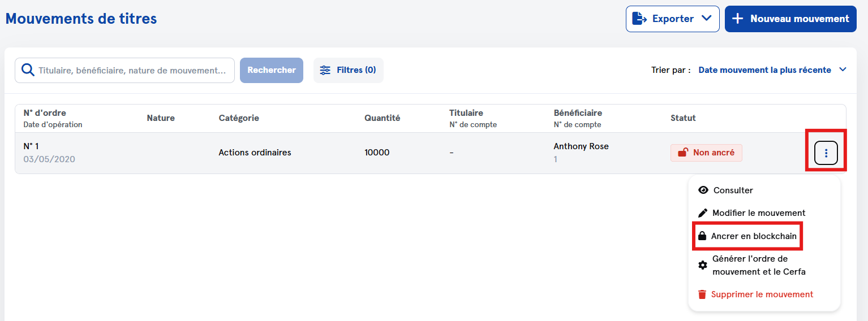
Task: Select Ancrer en blockchain menu entry
Action: (x=754, y=236)
